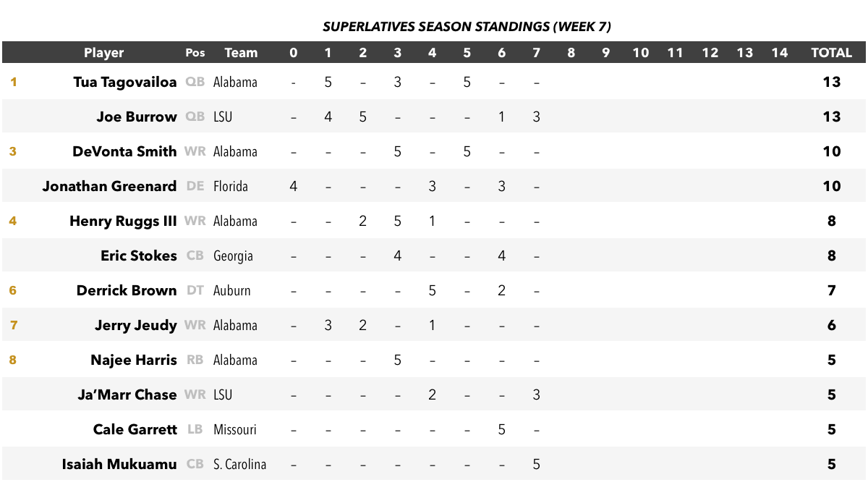Select the Team column header
868x485 pixels.
[241, 53]
